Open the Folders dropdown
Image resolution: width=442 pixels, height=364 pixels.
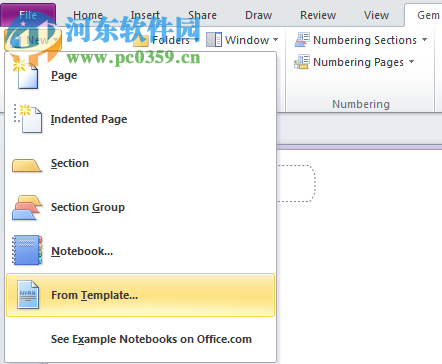tap(166, 40)
